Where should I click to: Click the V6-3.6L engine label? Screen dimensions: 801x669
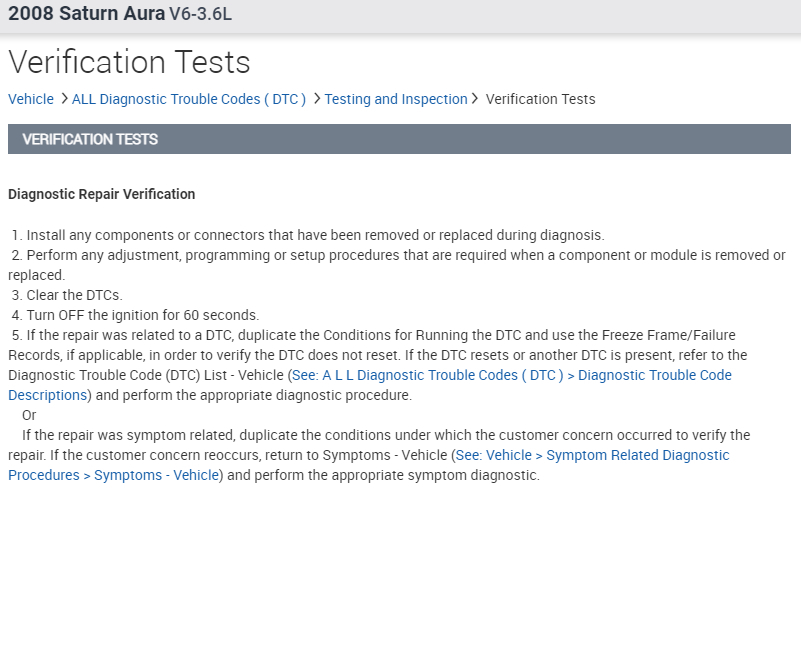click(201, 16)
